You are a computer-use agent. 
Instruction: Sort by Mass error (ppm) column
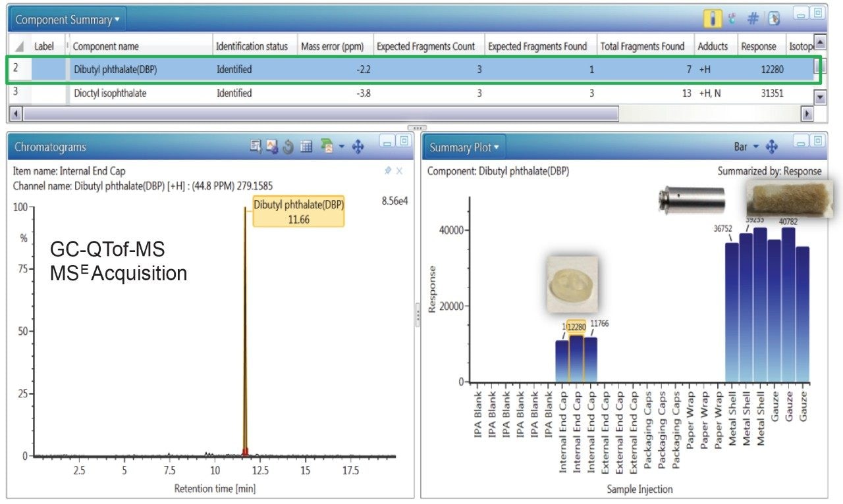(335, 47)
